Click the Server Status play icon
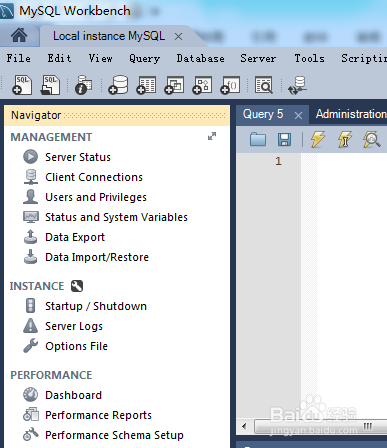The image size is (387, 448). tap(30, 157)
